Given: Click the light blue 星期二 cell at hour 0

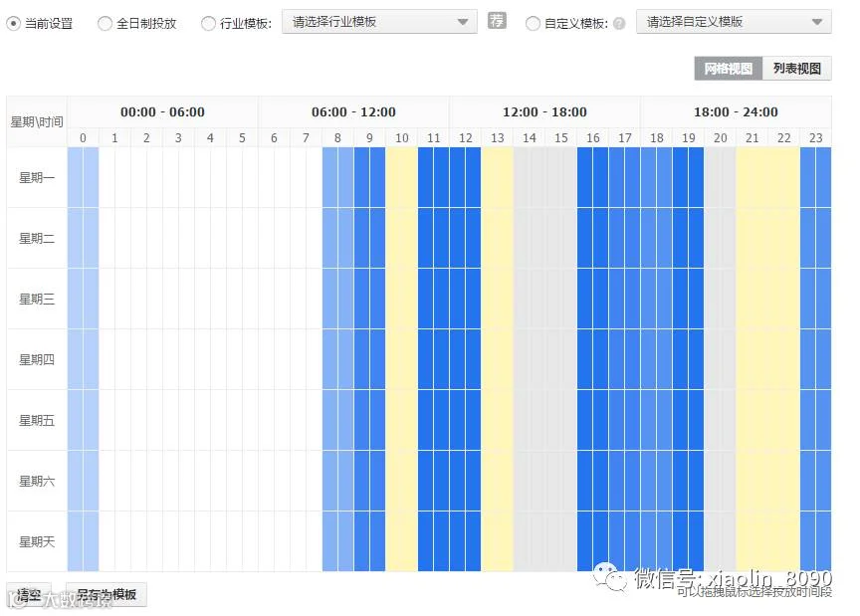Looking at the screenshot, I should click(x=83, y=238).
